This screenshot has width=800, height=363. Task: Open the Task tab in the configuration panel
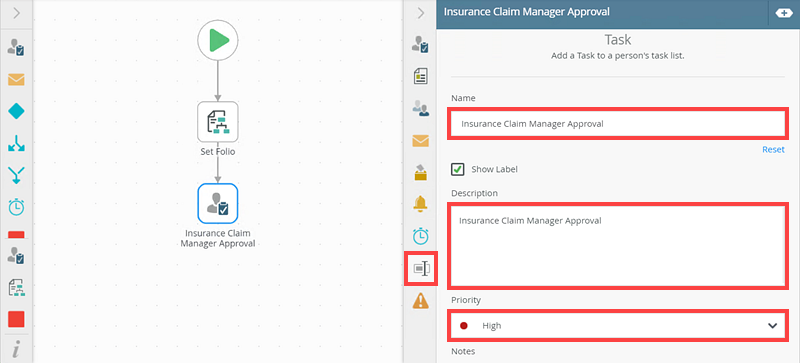tap(420, 45)
